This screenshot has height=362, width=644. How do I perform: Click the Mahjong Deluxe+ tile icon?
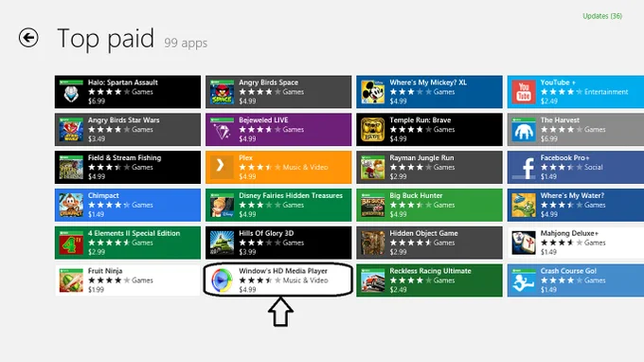point(524,243)
